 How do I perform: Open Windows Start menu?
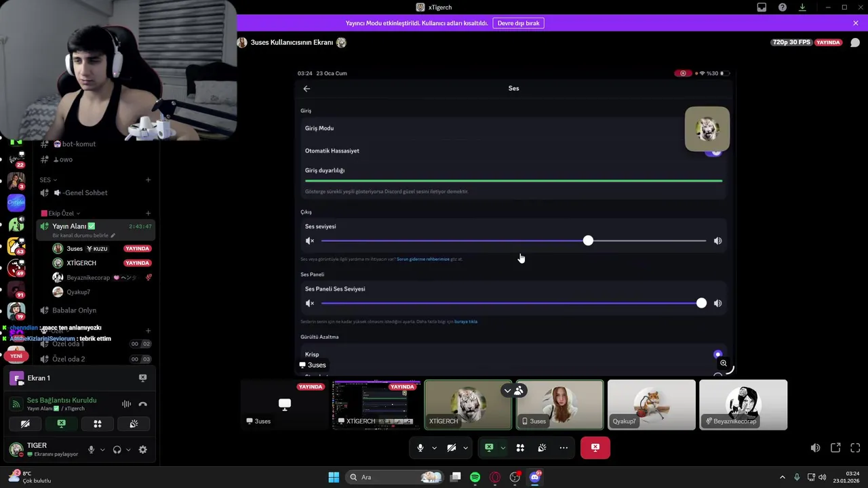[x=334, y=477]
